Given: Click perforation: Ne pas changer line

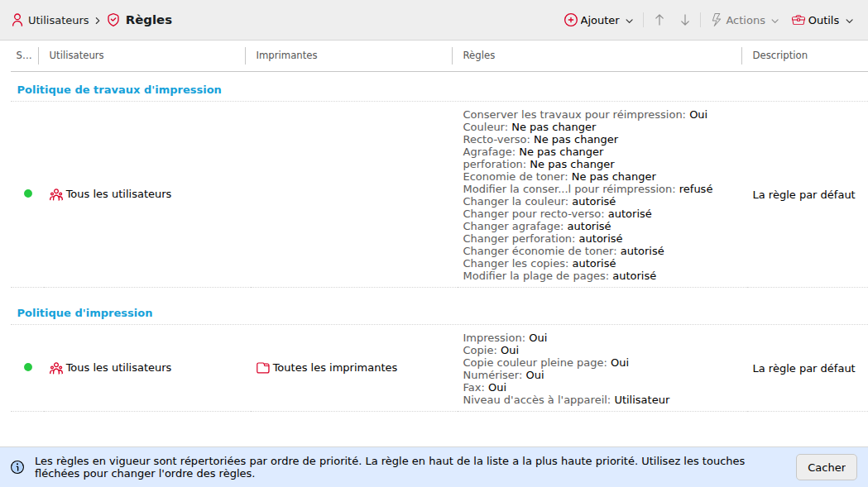Looking at the screenshot, I should coord(539,165).
